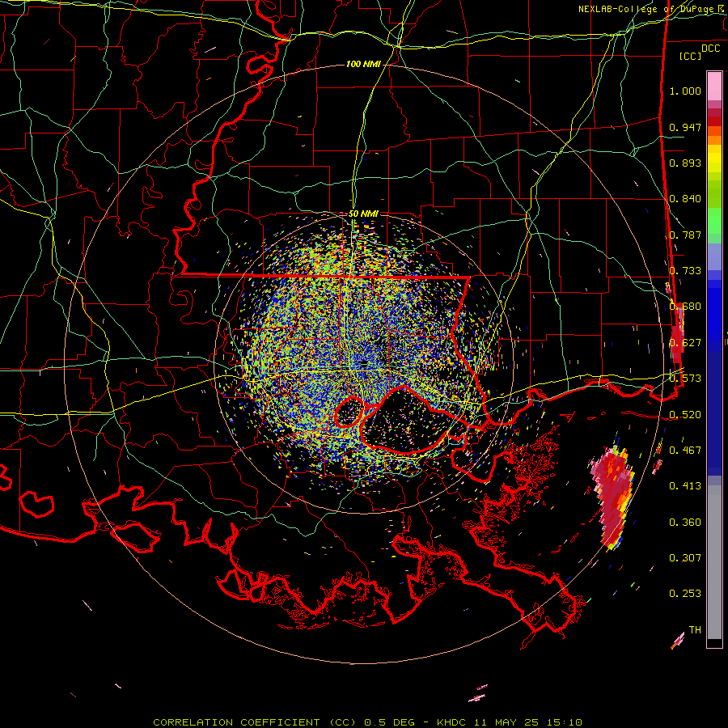Click the radar site at the sweep center

point(364,364)
